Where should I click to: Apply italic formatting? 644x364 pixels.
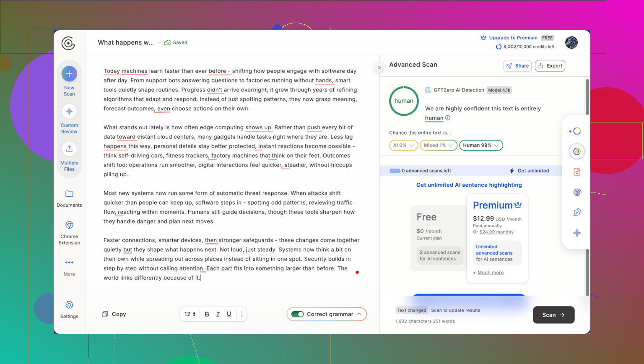[x=218, y=314]
